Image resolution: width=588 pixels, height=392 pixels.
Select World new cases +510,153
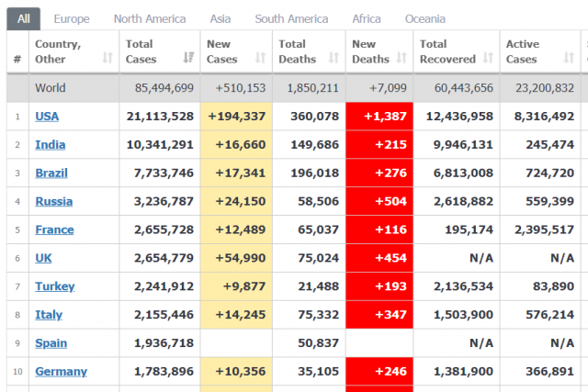(x=241, y=88)
